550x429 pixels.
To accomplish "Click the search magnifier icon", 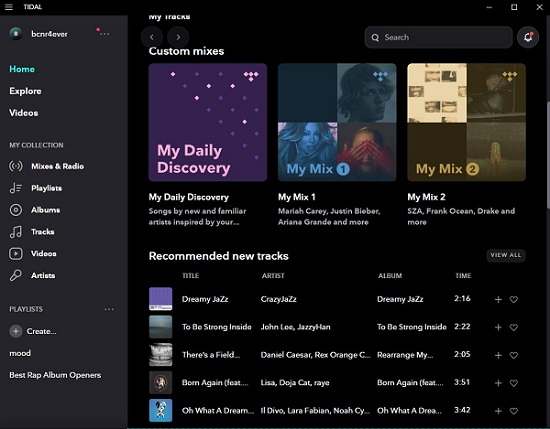I will [x=375, y=38].
